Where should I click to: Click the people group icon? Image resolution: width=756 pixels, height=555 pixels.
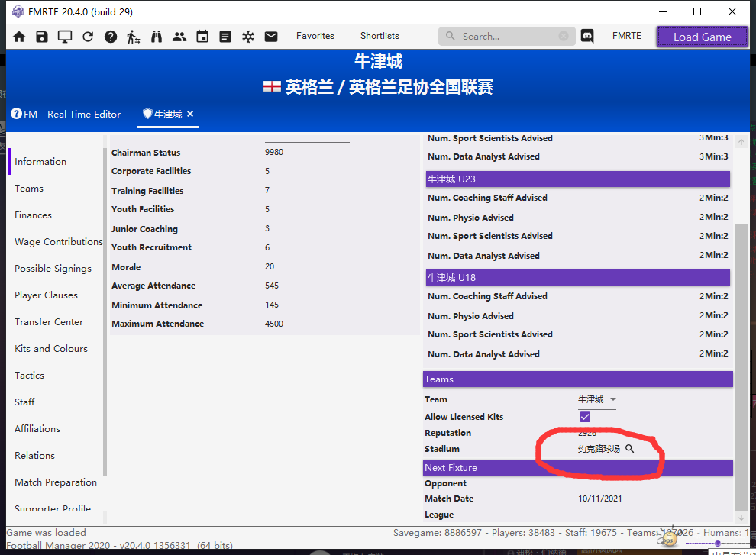pyautogui.click(x=179, y=37)
